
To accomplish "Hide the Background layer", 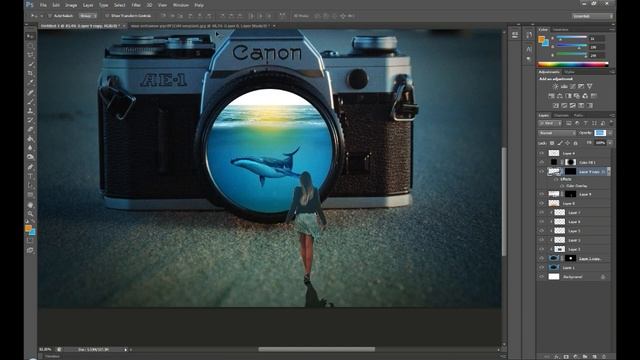I will 542,277.
